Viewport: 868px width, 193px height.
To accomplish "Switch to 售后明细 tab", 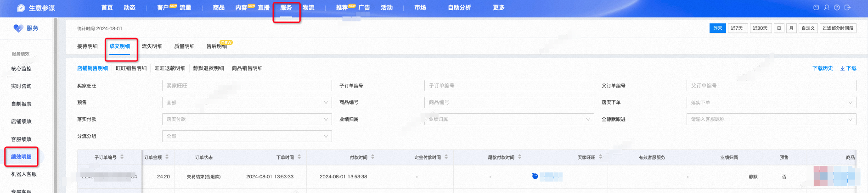I will pos(217,46).
